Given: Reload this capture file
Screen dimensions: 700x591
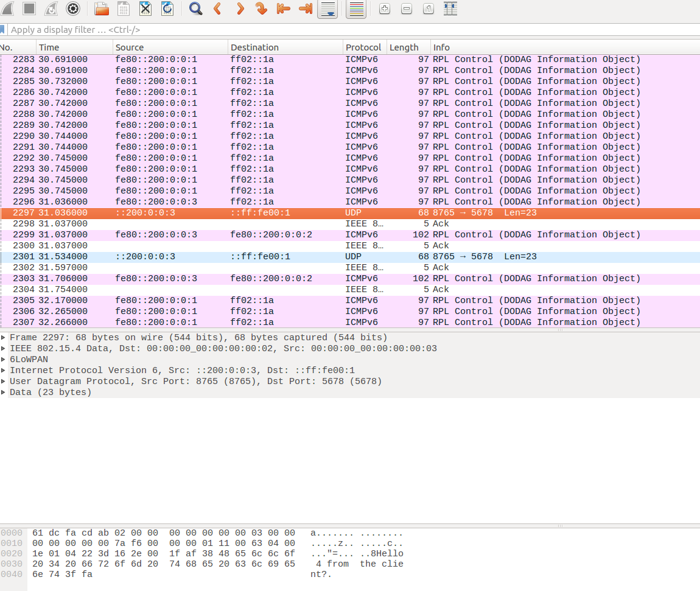Looking at the screenshot, I should click(167, 8).
